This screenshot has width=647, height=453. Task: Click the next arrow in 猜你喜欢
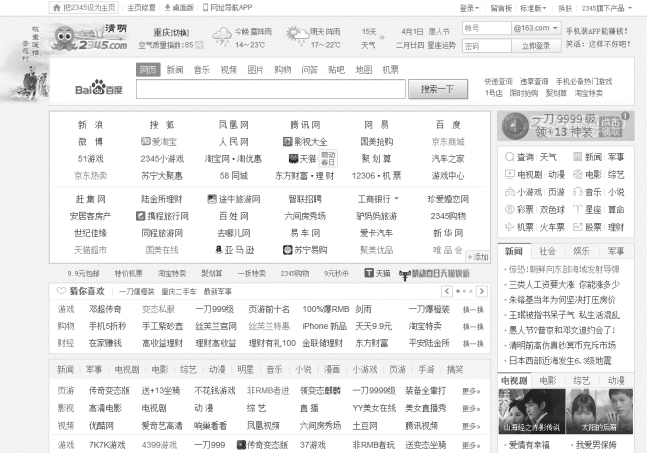pos(482,291)
